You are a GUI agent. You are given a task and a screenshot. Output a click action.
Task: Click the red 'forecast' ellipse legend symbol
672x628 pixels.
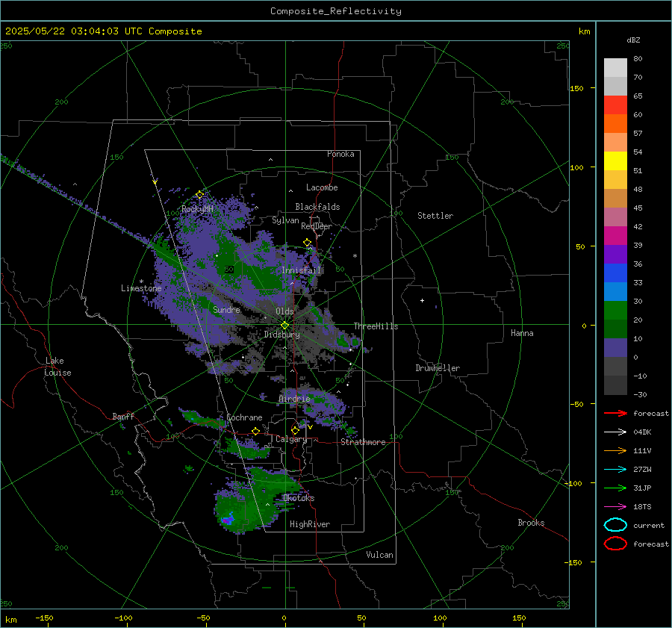pos(615,544)
